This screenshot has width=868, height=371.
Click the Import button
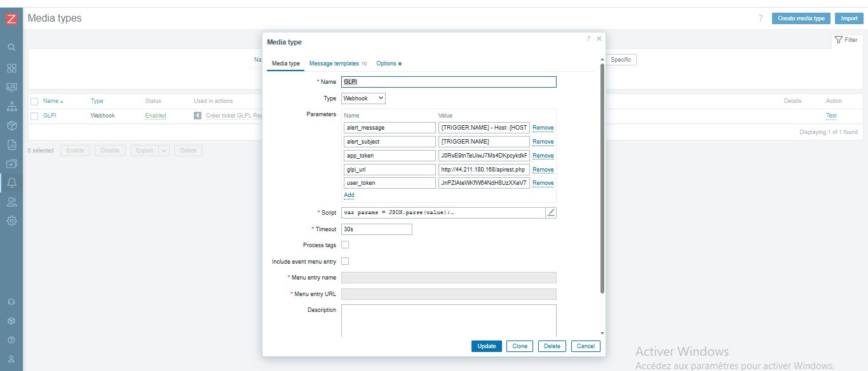pos(850,18)
